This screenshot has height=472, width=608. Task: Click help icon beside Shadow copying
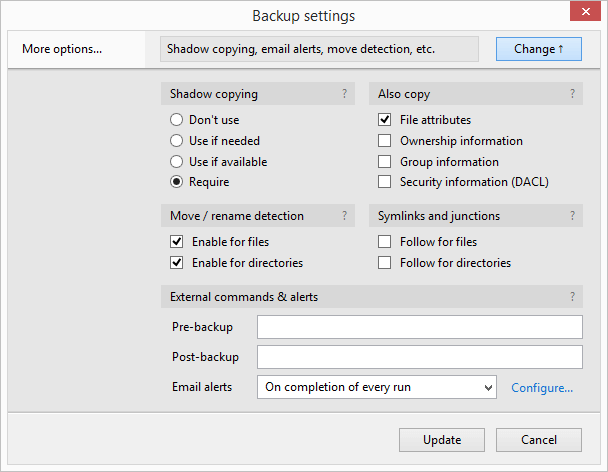pos(344,94)
